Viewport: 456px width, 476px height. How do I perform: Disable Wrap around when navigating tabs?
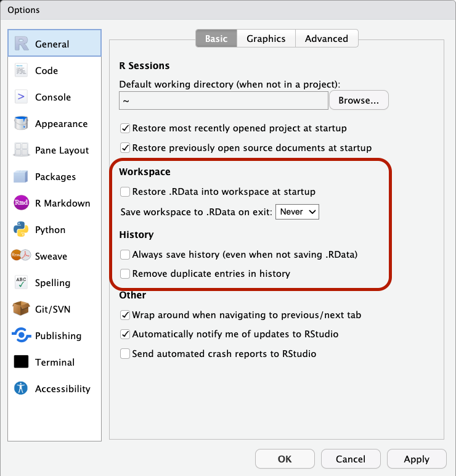[x=125, y=315]
